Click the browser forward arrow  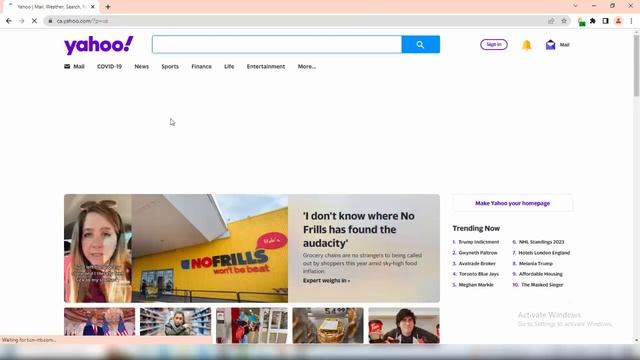click(x=22, y=21)
